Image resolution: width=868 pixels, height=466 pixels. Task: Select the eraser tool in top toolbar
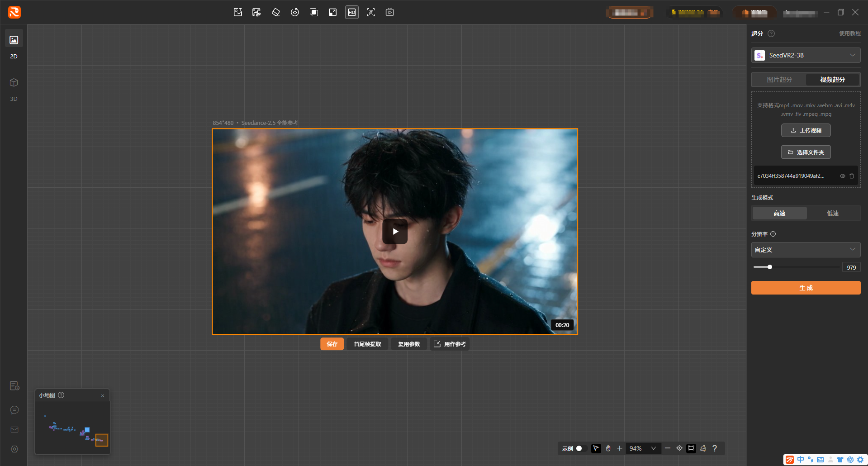[276, 12]
